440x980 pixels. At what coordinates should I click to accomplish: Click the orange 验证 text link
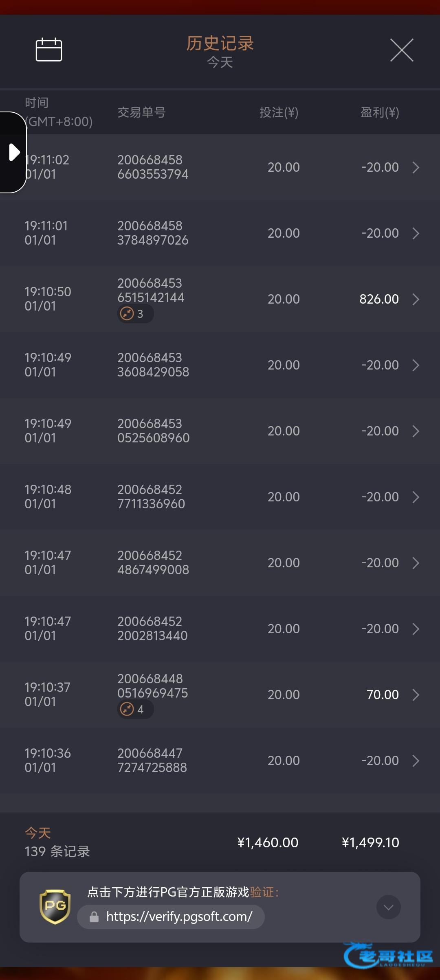click(x=261, y=892)
